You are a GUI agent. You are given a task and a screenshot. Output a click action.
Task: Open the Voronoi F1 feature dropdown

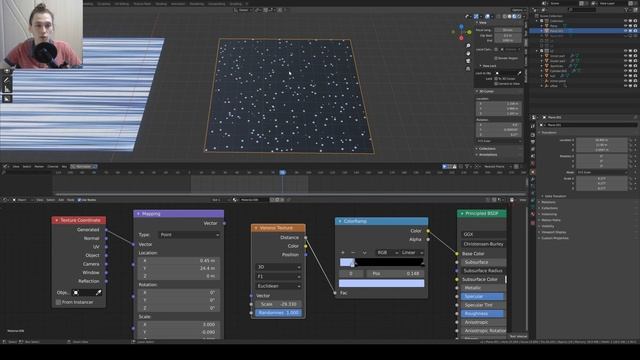pos(278,277)
